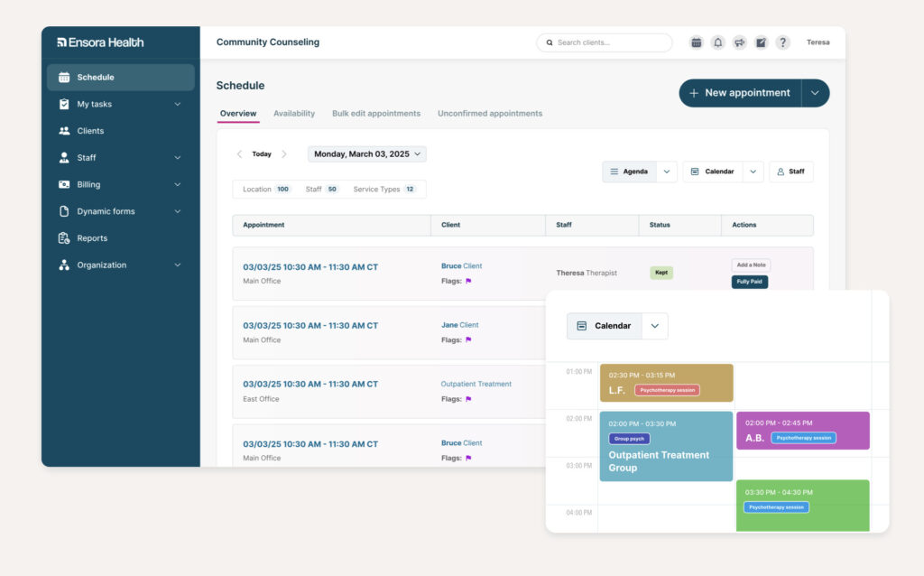924x576 pixels.
Task: Open first Bruce Client link
Action: point(461,266)
